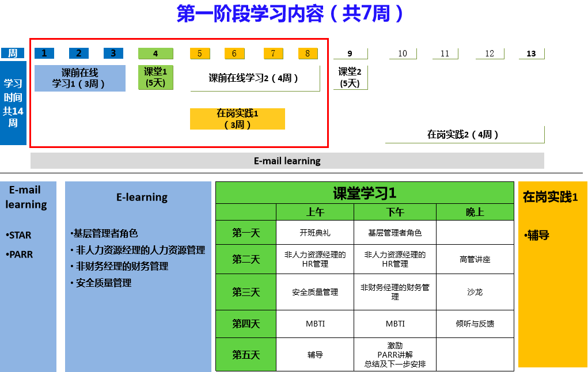Image resolution: width=588 pixels, height=372 pixels.
Task: Select the 下午 column header
Action: point(395,212)
